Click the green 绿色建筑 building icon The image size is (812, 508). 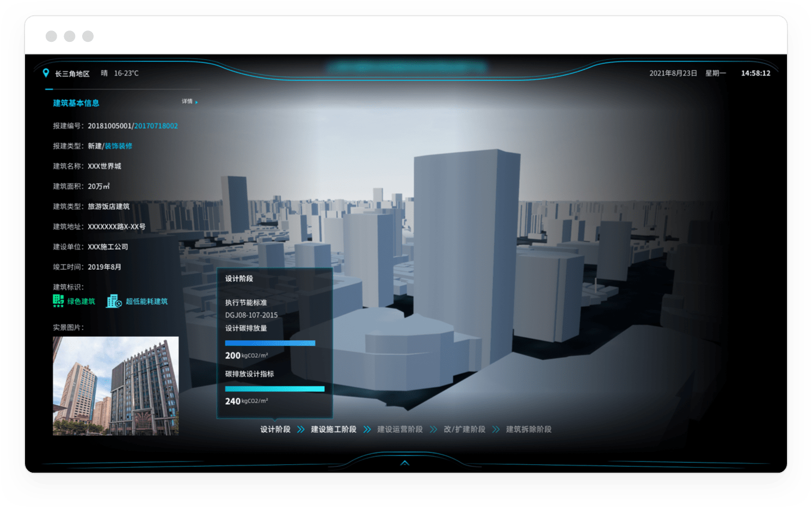click(x=58, y=301)
